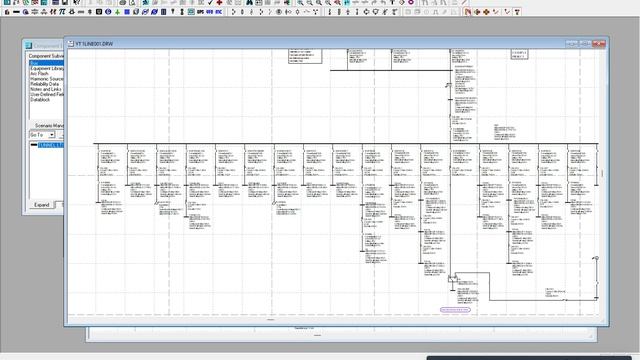Screen dimensions: 640x360
Task: Click the blue circle component icon
Action: coord(108,12)
